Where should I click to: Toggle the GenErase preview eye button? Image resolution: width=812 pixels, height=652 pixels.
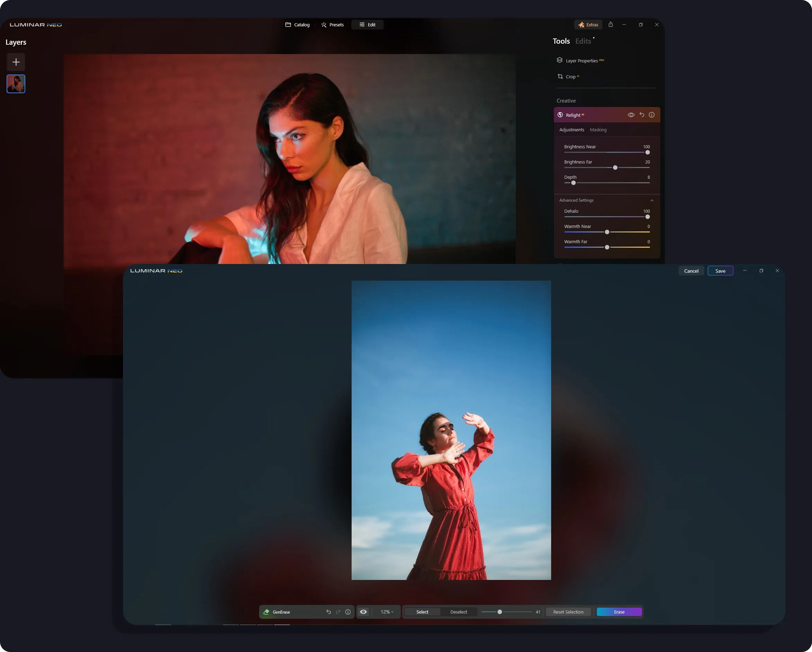pos(363,612)
